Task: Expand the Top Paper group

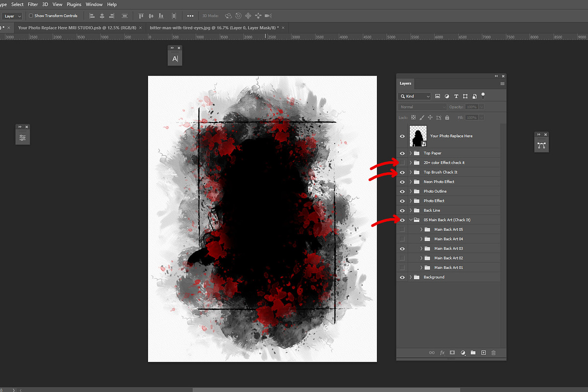Action: (x=411, y=153)
